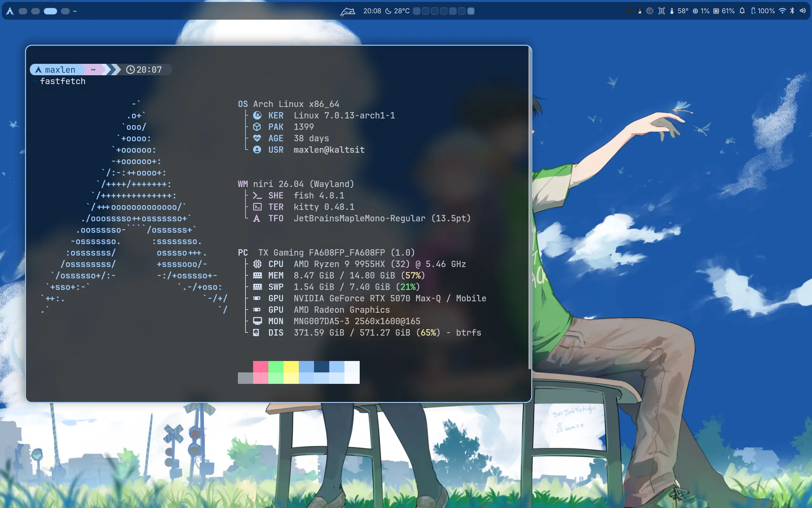Open the 28°C weather reading
Screen dimensions: 812x508
[x=402, y=11]
